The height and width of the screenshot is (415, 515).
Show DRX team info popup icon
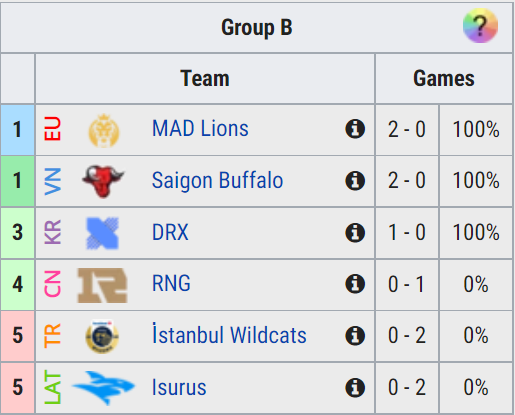[355, 232]
